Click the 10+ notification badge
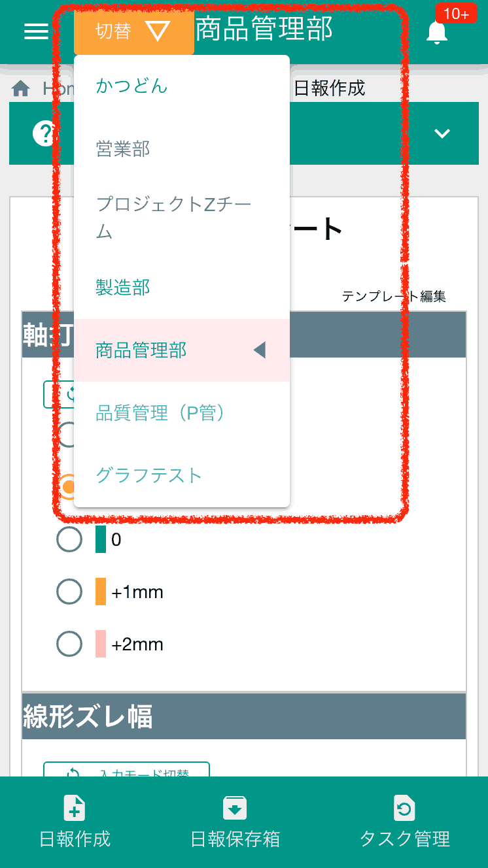 [457, 14]
